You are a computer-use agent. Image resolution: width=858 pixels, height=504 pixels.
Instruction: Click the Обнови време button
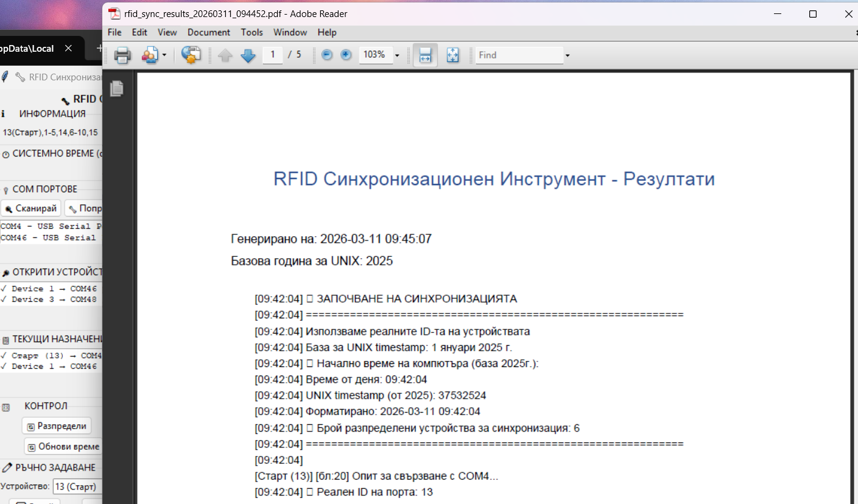[x=63, y=446]
